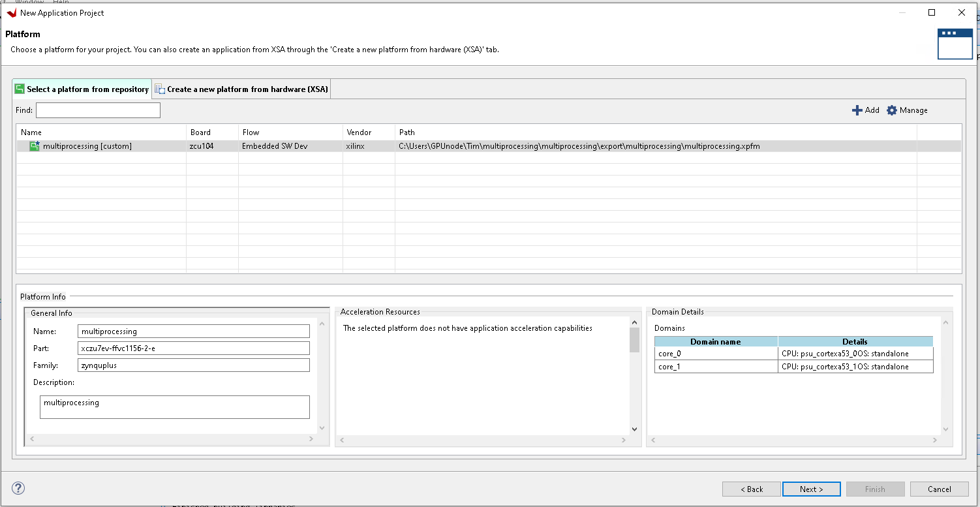Click the Domain name column header
980x507 pixels.
click(716, 341)
